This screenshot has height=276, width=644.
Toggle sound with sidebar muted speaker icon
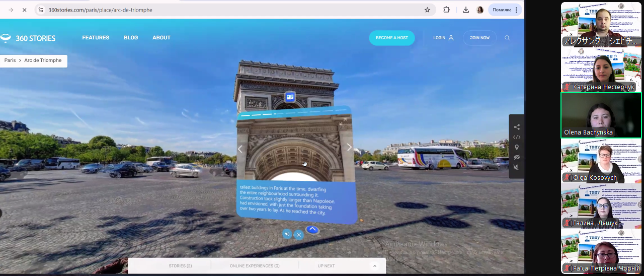click(517, 167)
